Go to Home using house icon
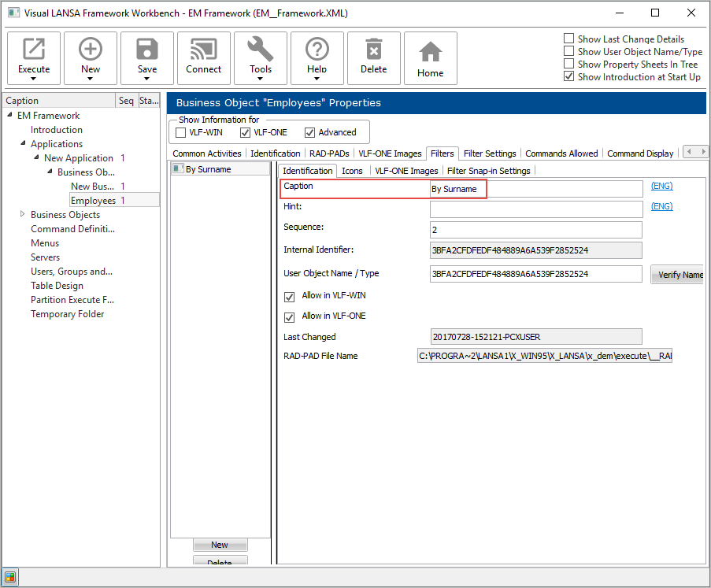 point(430,54)
